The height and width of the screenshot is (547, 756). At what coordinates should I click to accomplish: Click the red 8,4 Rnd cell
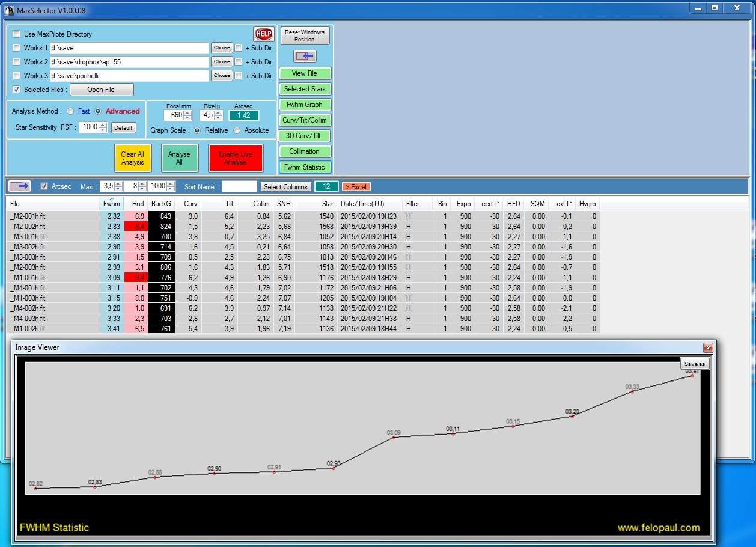pos(136,227)
